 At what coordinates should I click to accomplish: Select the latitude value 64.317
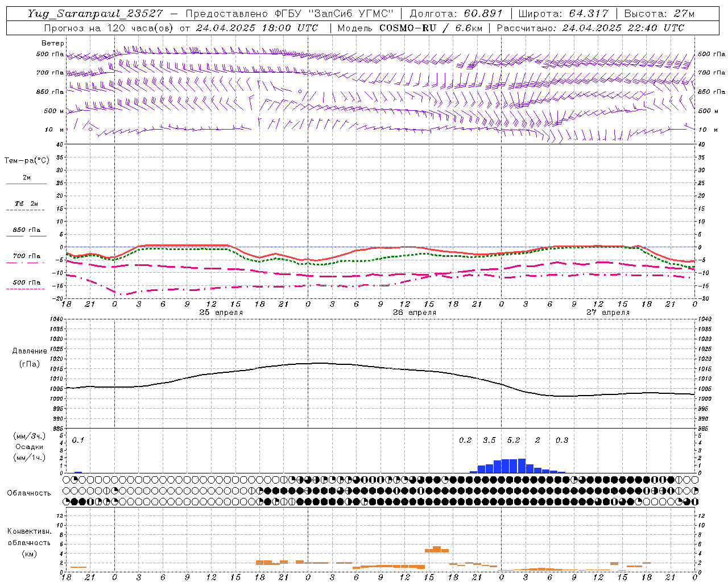point(589,14)
